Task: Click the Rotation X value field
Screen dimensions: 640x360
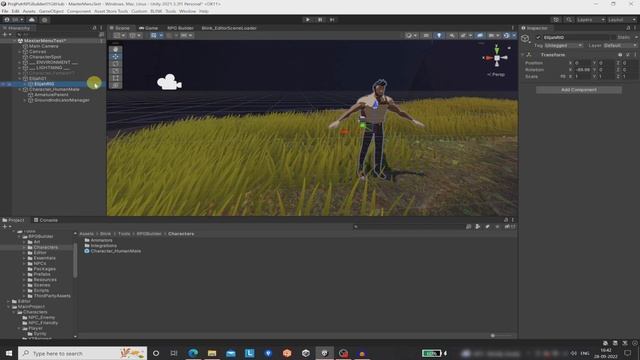Action: (x=582, y=70)
